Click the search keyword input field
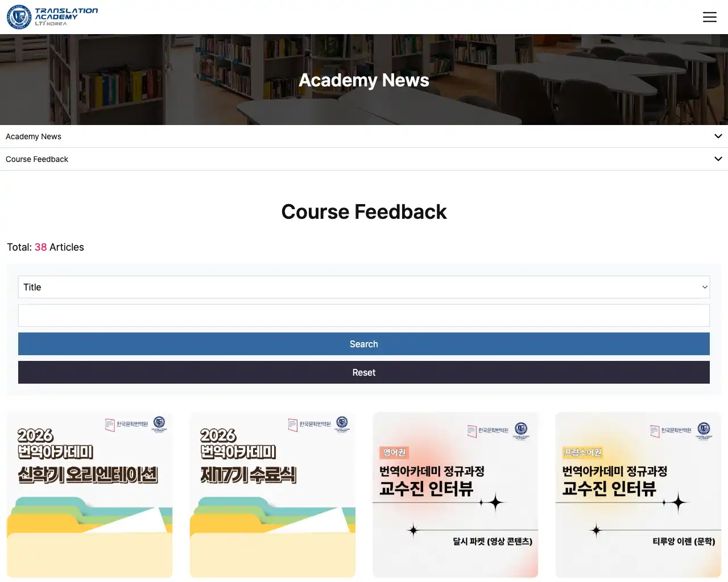 (x=364, y=315)
